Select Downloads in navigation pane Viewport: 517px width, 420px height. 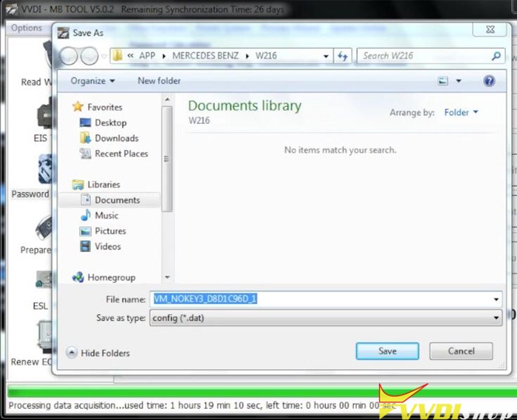pyautogui.click(x=117, y=138)
